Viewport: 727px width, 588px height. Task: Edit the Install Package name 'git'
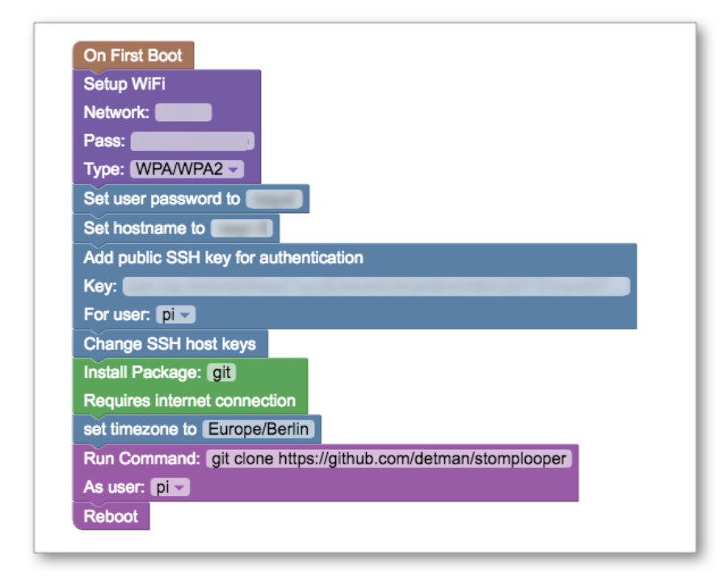221,373
